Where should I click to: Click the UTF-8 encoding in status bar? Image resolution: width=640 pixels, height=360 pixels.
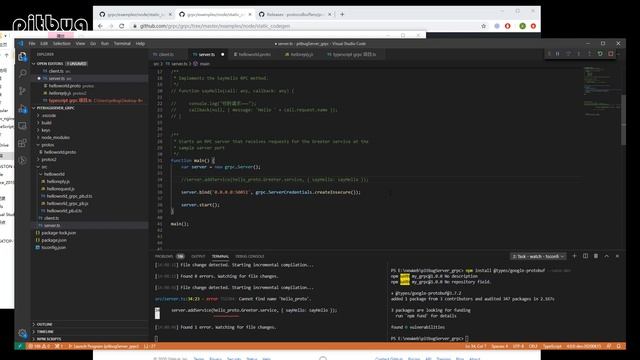518,346
